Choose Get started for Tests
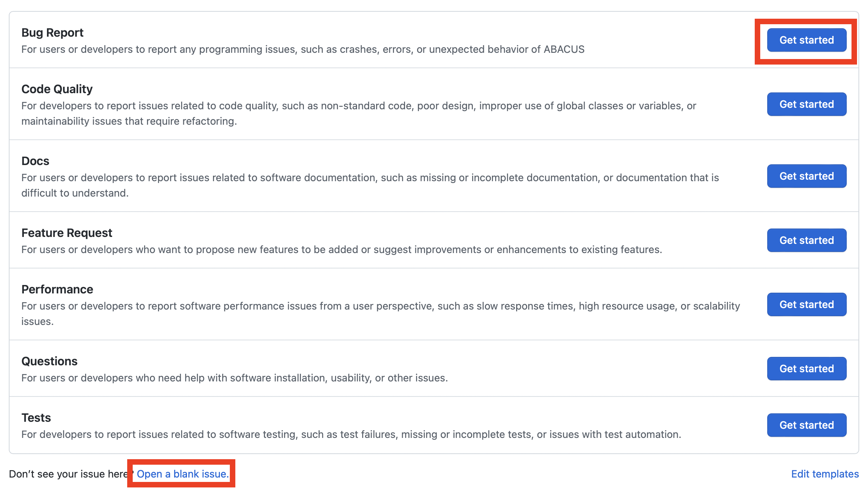Screen dimensions: 868x490 click(806, 425)
